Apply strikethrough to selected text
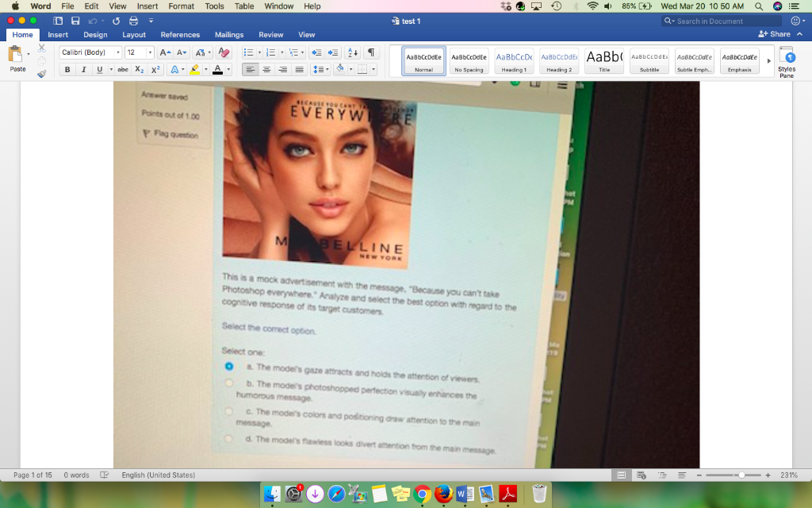 (x=124, y=68)
